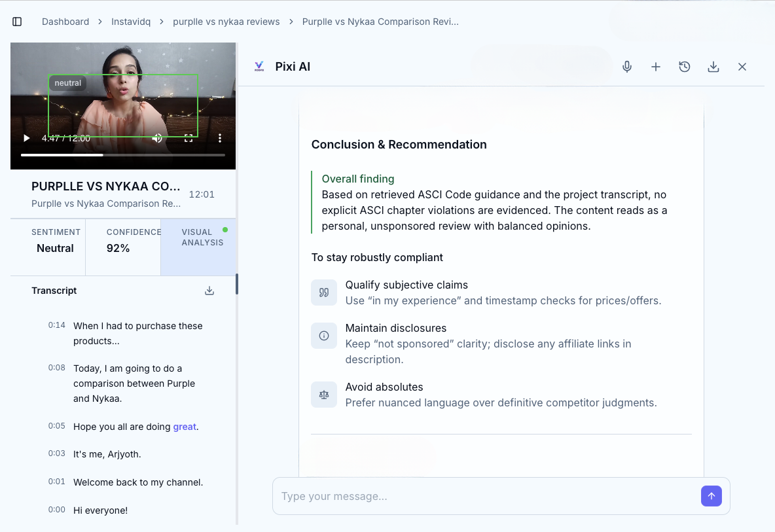Send the message with arrow button

[712, 496]
